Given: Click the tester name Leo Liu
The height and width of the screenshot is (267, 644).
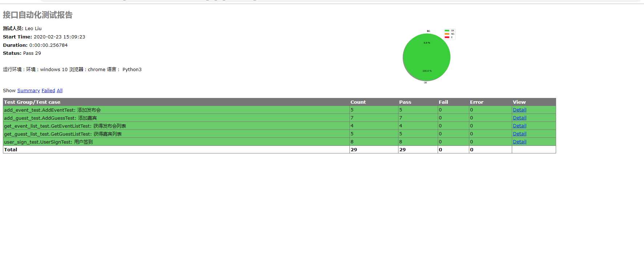Looking at the screenshot, I should [x=33, y=29].
